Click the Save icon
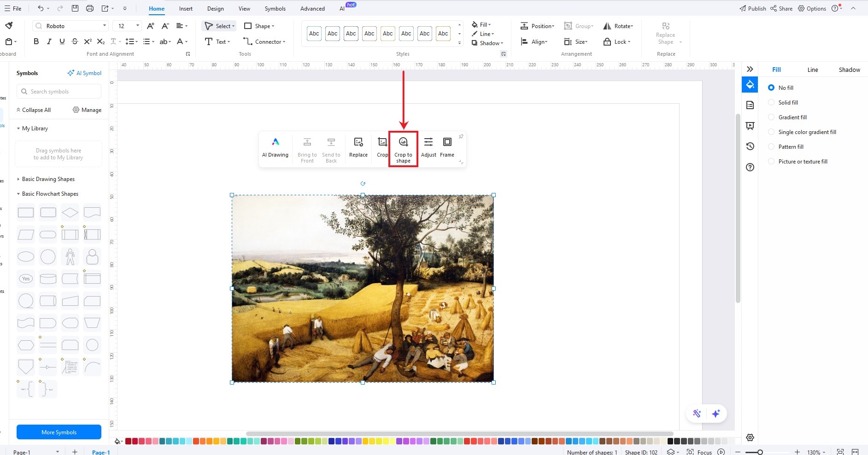The image size is (868, 455). 75,8
